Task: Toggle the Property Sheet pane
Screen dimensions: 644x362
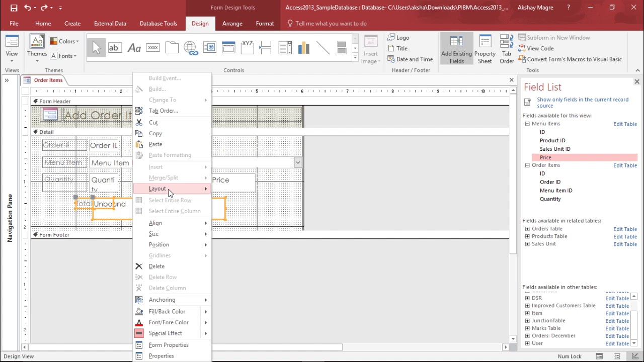Action: (485, 49)
